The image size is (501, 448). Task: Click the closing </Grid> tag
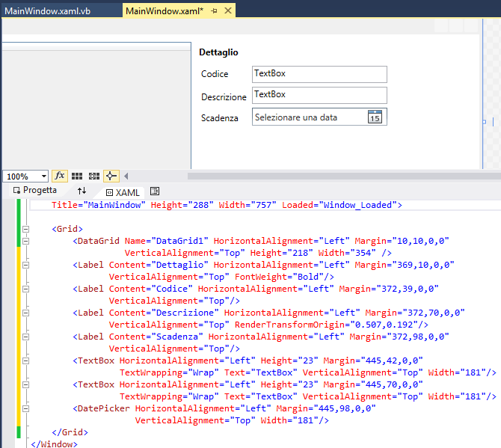point(70,432)
